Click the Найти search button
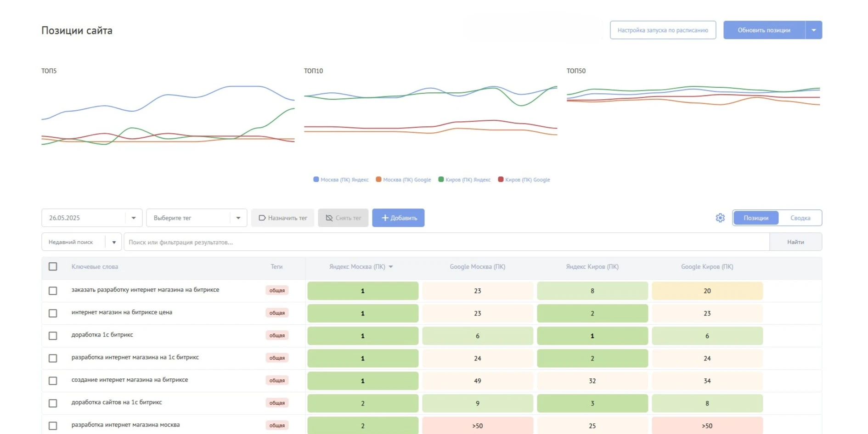 coord(795,242)
